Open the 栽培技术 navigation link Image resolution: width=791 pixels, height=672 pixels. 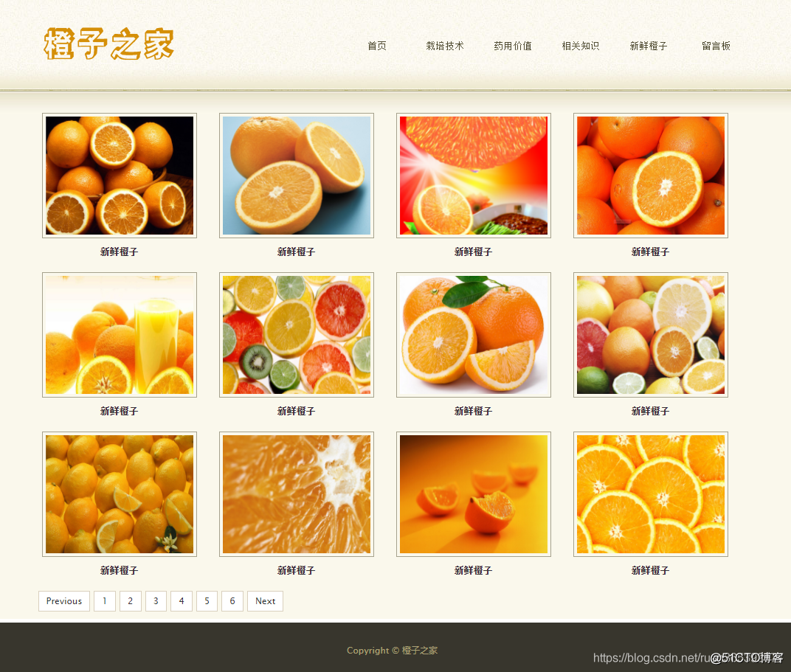point(445,45)
